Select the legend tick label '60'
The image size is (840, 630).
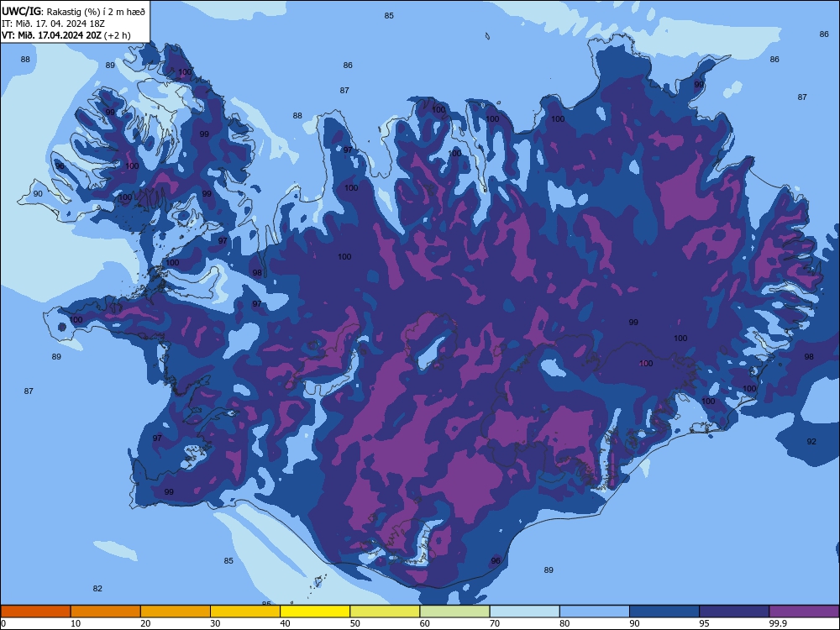425,623
